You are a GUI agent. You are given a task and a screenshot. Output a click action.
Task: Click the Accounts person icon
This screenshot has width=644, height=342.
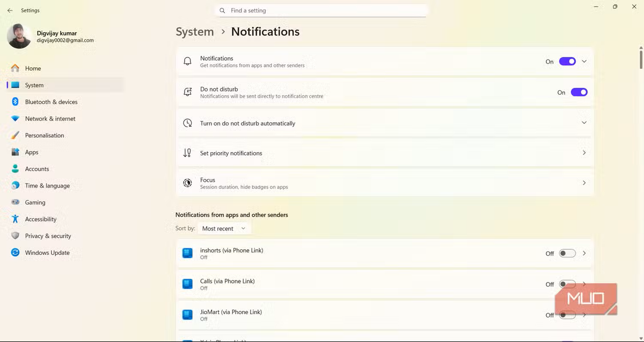(x=15, y=169)
